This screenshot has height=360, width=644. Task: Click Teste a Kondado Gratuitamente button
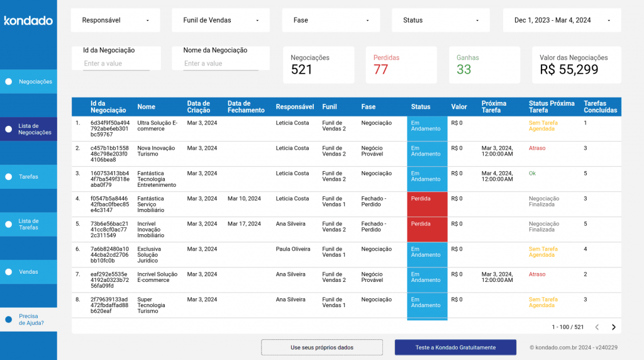pyautogui.click(x=455, y=347)
